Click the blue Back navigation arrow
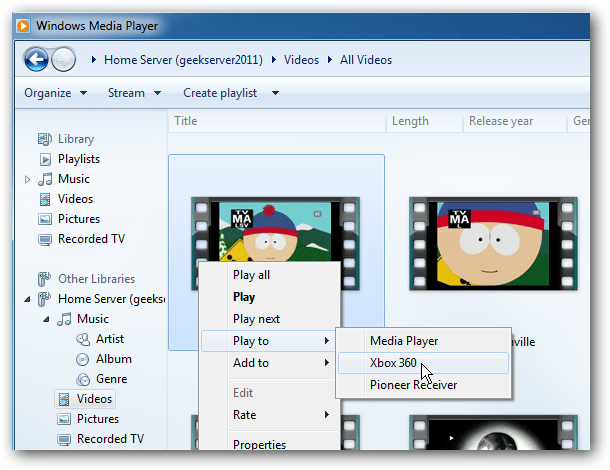The image size is (610, 470). point(36,60)
